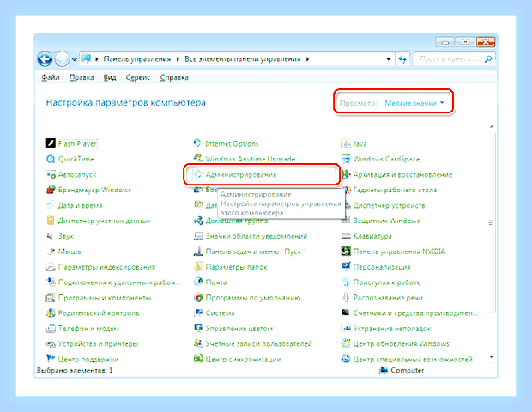
Task: Open the Windows Anytime Upgrade link
Action: [x=251, y=159]
